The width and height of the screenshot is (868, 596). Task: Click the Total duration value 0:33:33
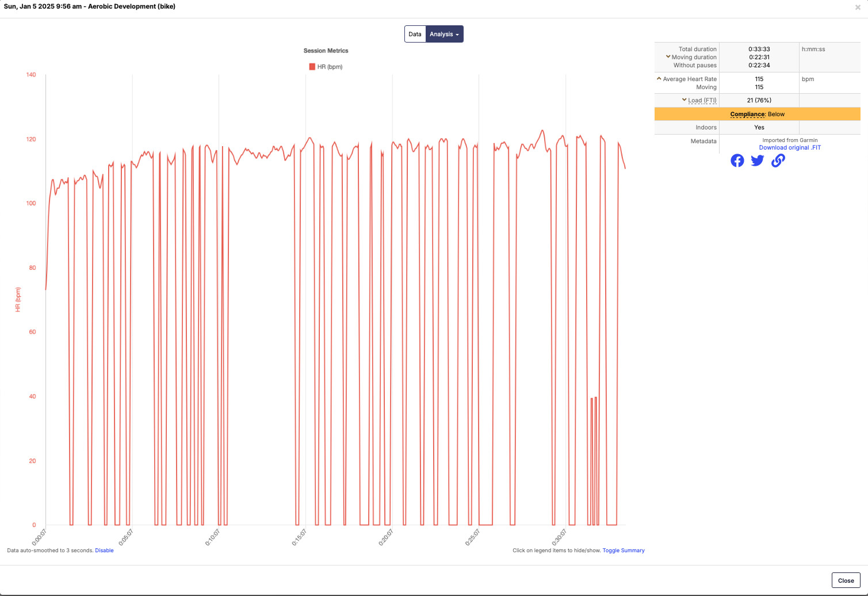(759, 49)
